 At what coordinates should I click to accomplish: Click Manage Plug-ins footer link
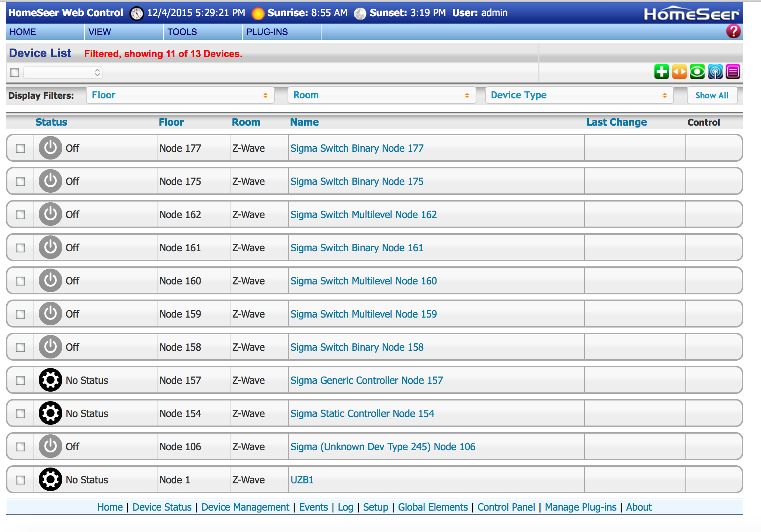[581, 507]
